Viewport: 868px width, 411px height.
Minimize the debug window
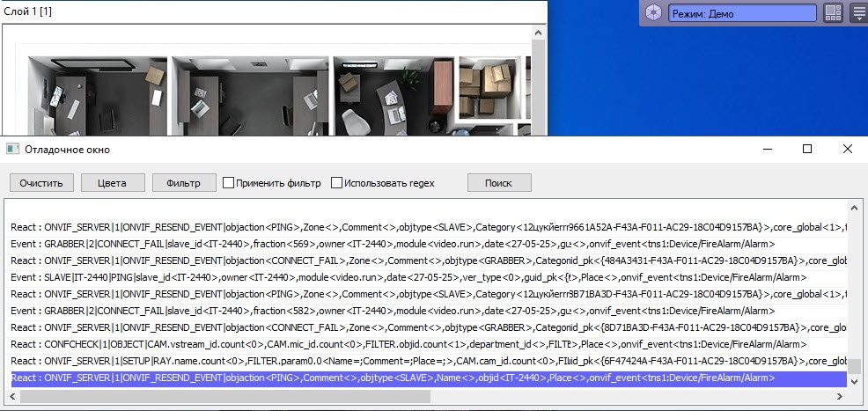point(767,150)
